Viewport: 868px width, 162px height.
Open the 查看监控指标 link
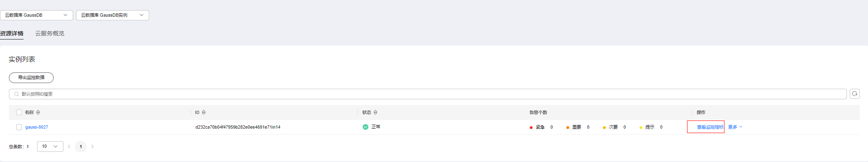click(710, 127)
